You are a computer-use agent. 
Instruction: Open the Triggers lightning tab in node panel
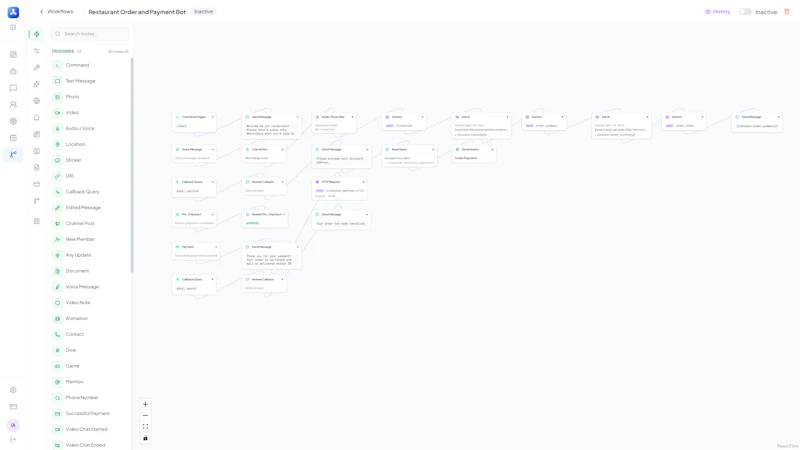[x=37, y=34]
